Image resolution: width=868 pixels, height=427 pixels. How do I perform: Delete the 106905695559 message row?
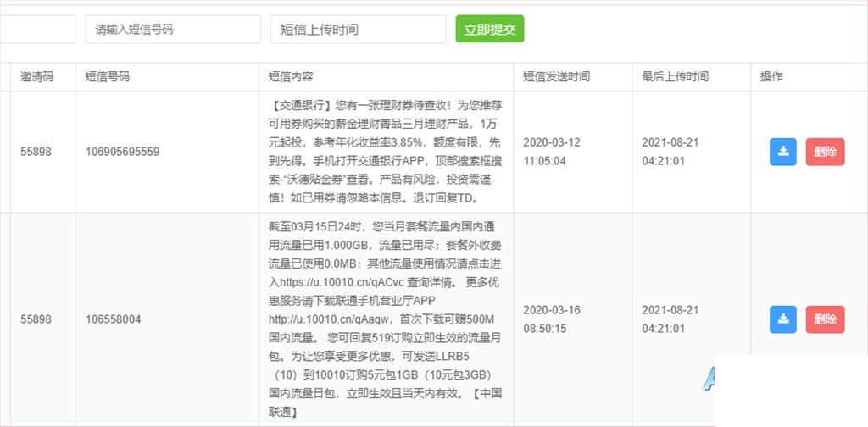point(825,152)
